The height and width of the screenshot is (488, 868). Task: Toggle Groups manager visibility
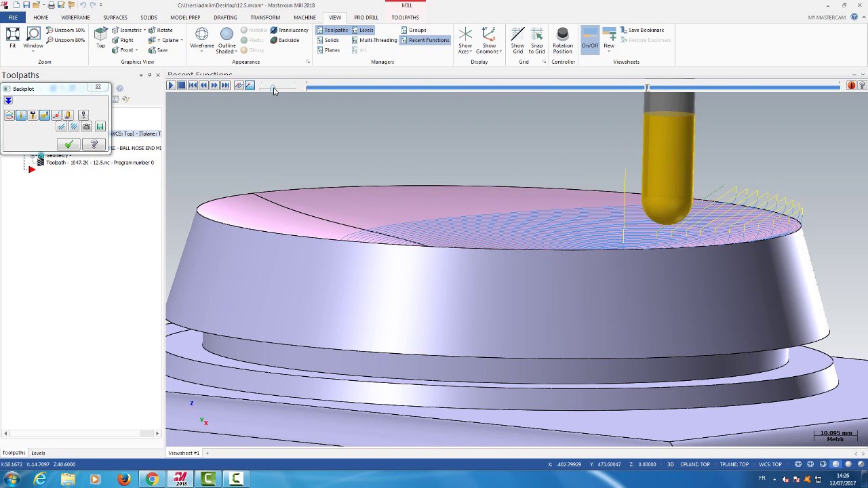414,30
